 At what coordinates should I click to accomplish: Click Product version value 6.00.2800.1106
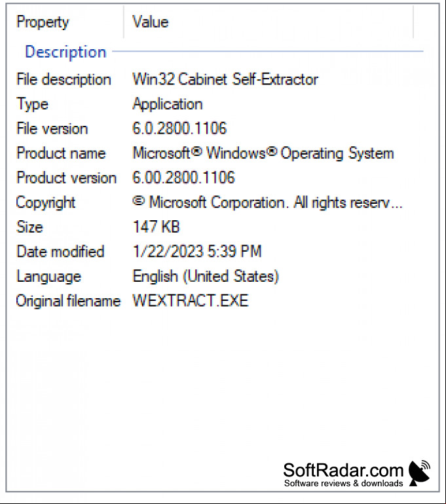(183, 178)
